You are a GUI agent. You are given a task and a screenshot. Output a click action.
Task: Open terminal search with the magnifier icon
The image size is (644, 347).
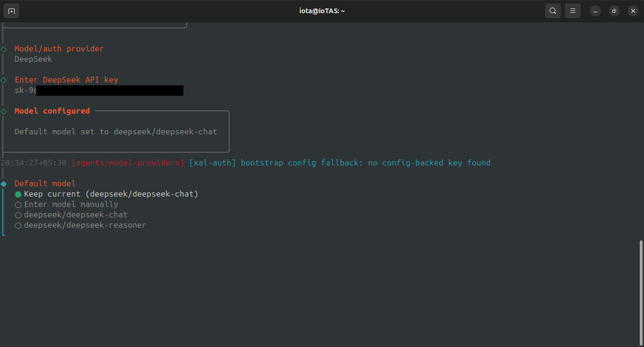point(553,10)
